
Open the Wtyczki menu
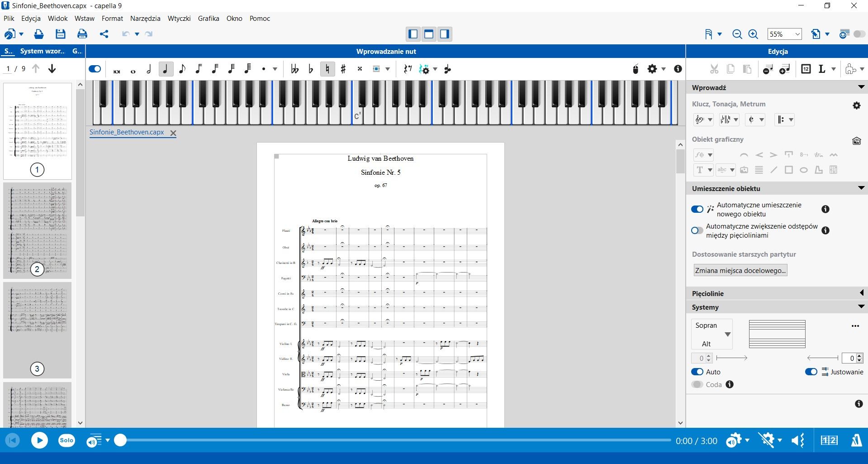pyautogui.click(x=179, y=19)
